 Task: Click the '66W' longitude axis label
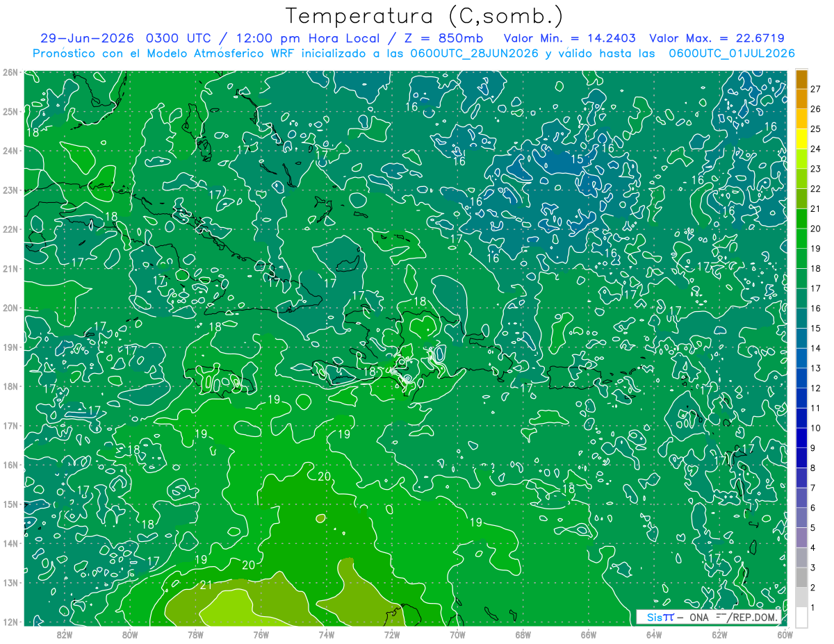pyautogui.click(x=589, y=634)
